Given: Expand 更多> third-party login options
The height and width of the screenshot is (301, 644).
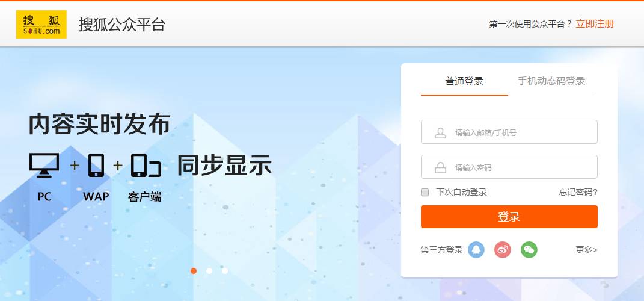Looking at the screenshot, I should point(586,250).
